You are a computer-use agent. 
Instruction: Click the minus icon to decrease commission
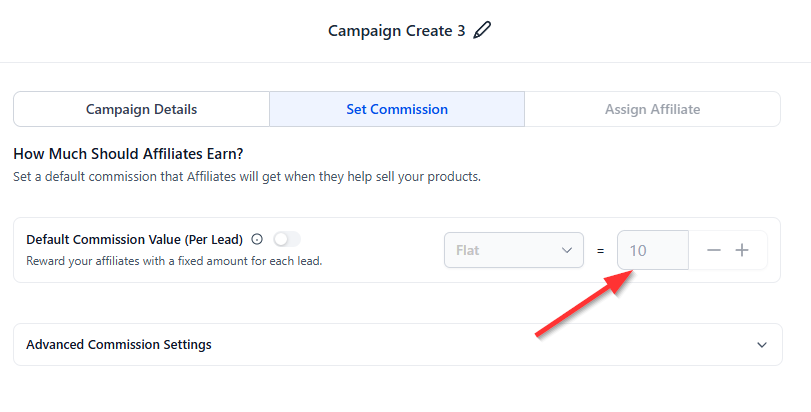[714, 250]
